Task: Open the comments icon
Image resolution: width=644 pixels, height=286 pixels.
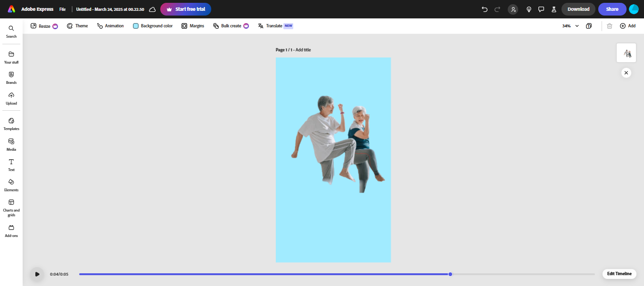Action: coord(541,9)
